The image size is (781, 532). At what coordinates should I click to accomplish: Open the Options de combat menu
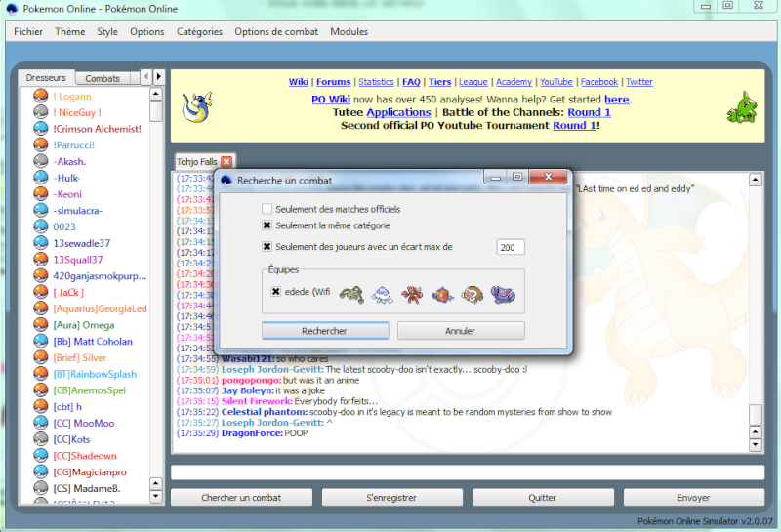(276, 31)
